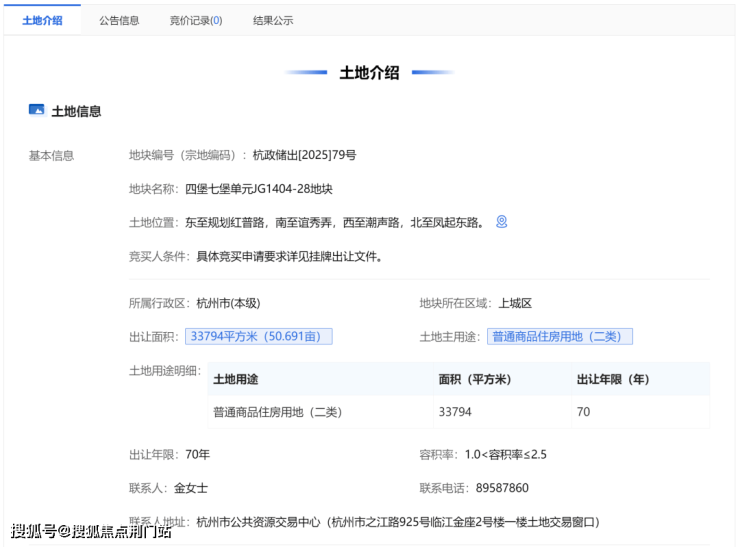The height and width of the screenshot is (547, 740).
Task: Switch to the 公告信息 tab
Action: pyautogui.click(x=119, y=20)
